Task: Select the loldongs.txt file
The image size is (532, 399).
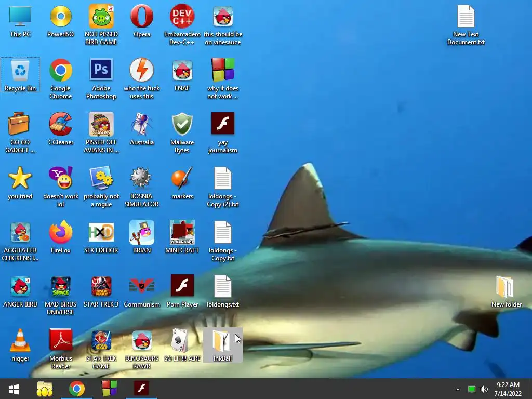Action: click(x=223, y=291)
